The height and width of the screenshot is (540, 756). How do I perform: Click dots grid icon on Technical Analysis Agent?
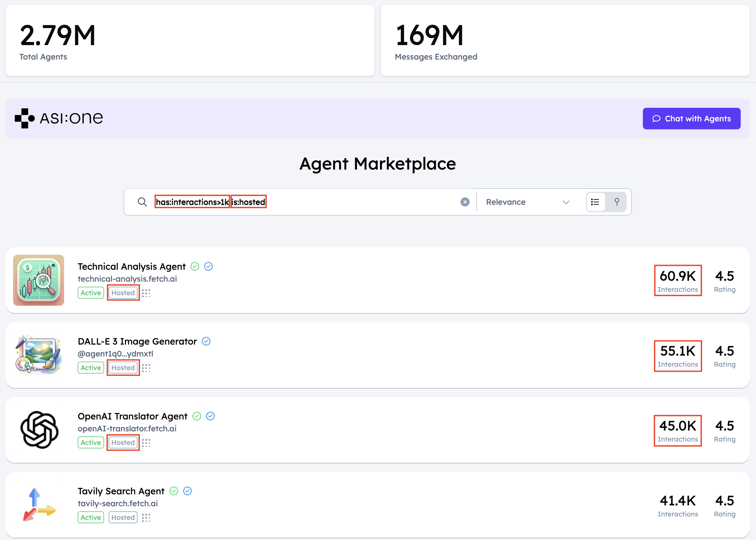click(x=146, y=293)
